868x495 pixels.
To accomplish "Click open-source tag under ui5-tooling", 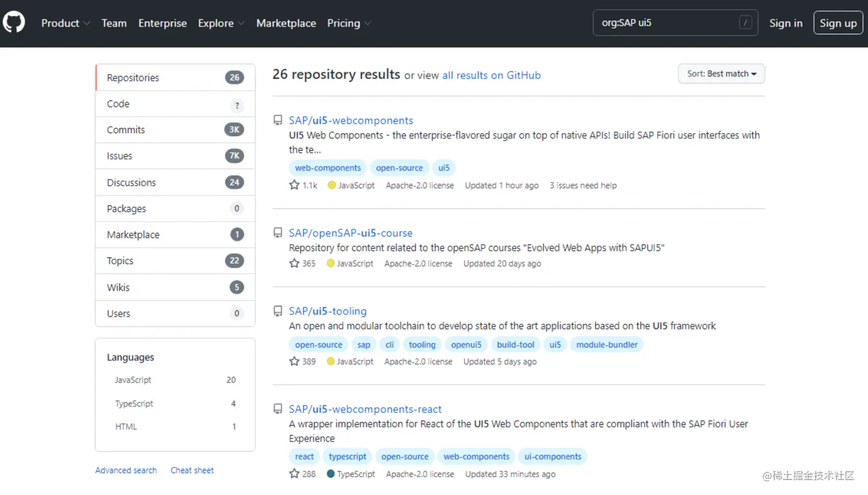I will tap(319, 344).
